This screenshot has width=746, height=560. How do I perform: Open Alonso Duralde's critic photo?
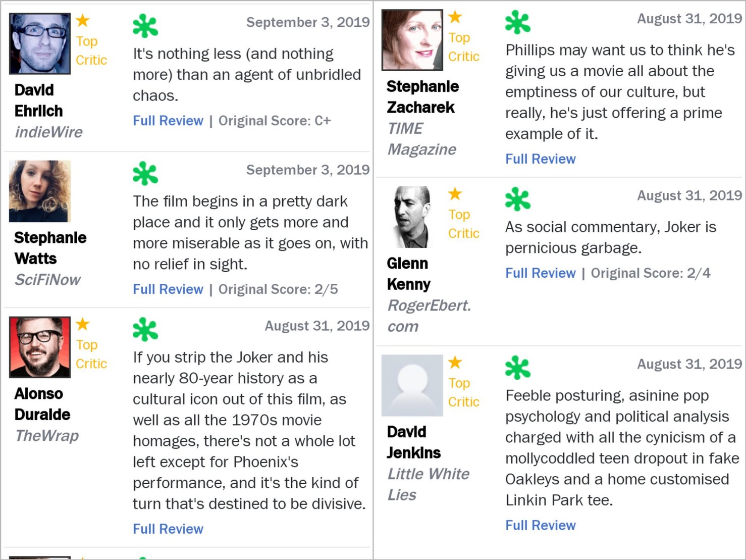[x=40, y=347]
